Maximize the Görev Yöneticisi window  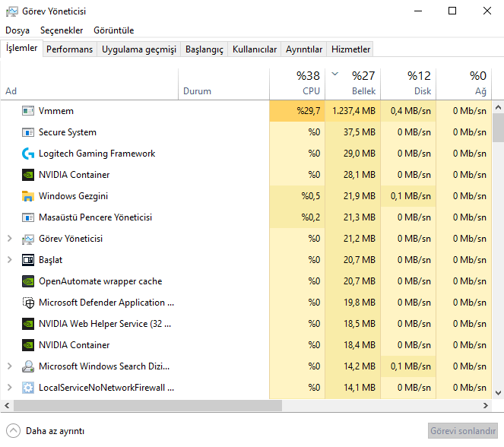coord(452,11)
